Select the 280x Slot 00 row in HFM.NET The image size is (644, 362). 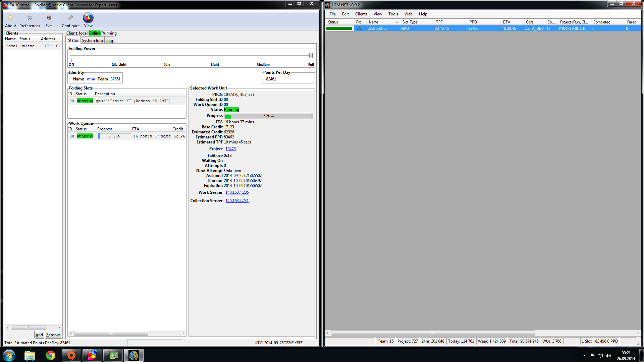pyautogui.click(x=483, y=28)
